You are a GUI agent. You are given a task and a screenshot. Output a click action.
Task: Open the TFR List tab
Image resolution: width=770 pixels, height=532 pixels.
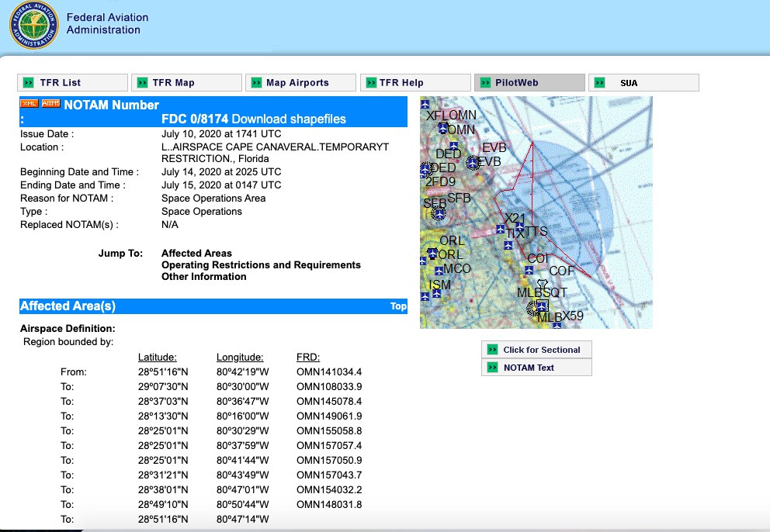(73, 82)
